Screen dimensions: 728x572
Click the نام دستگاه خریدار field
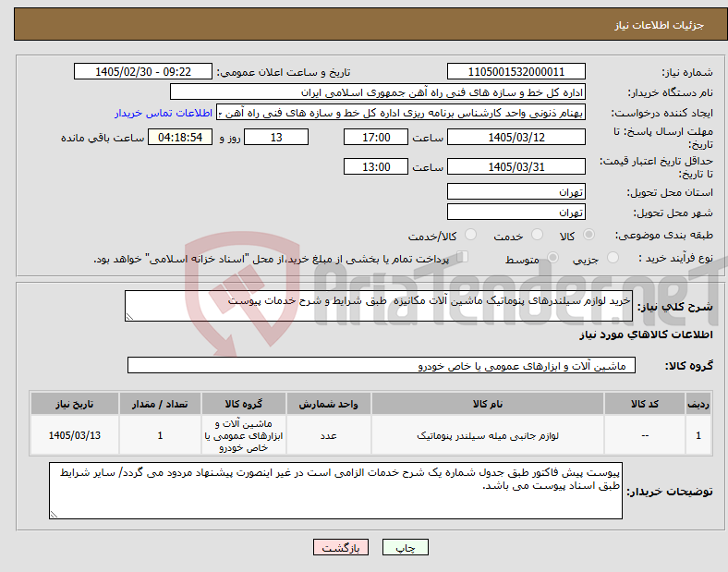378,92
